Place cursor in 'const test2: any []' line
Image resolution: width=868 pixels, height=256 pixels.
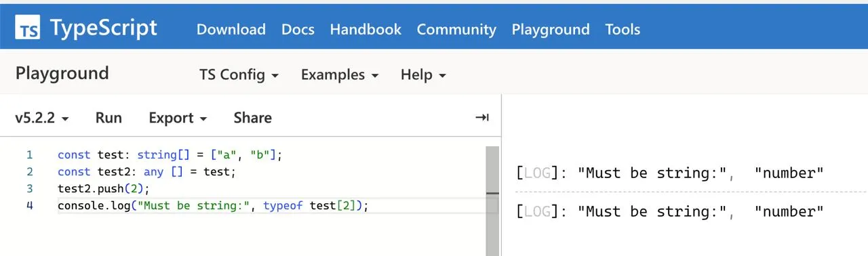click(x=146, y=172)
